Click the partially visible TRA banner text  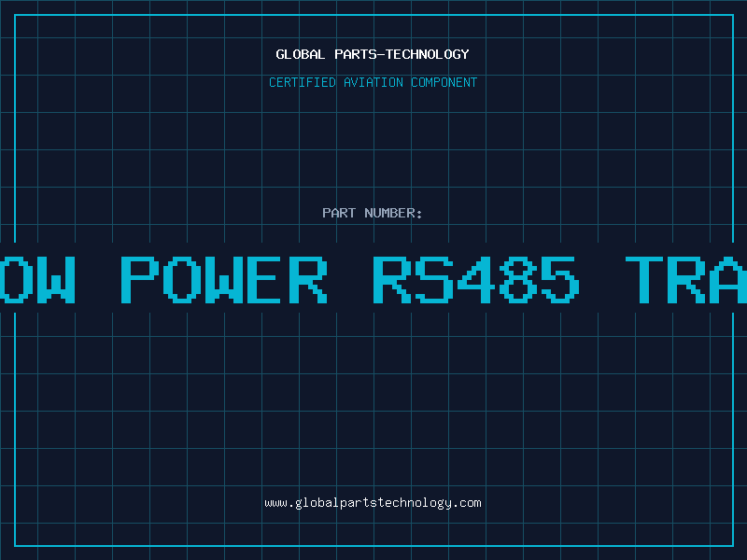(x=686, y=279)
